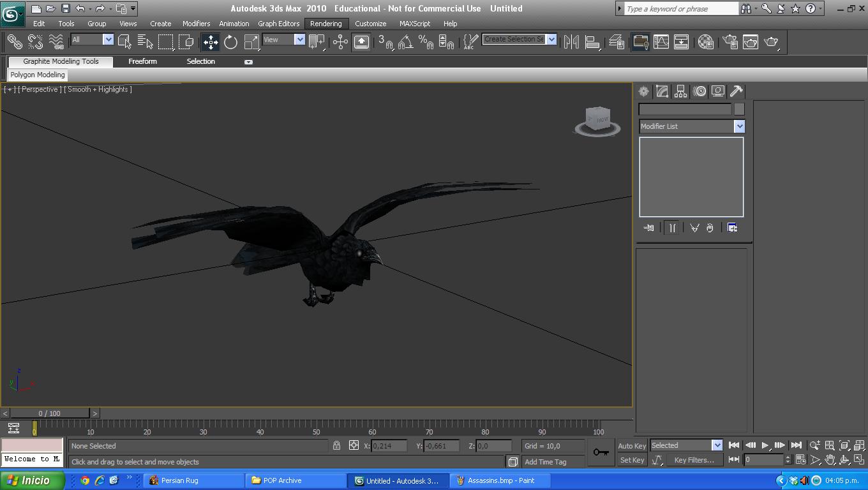Open the Hierarchy panel tab icon
Screen dimensions: 868x490
coord(681,91)
